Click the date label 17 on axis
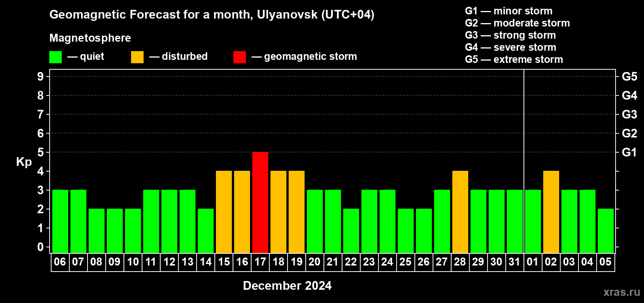The width and height of the screenshot is (644, 303). click(x=260, y=262)
